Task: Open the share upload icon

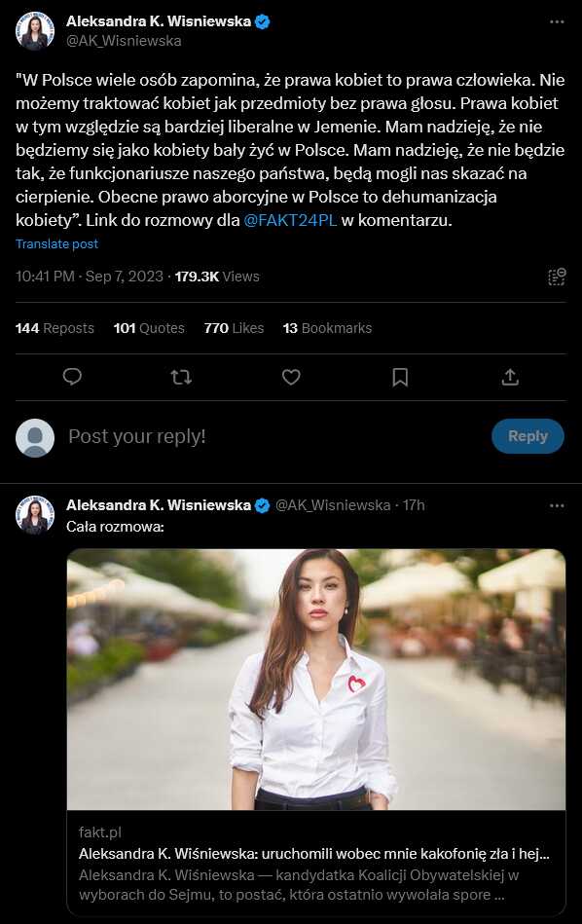Action: tap(510, 377)
